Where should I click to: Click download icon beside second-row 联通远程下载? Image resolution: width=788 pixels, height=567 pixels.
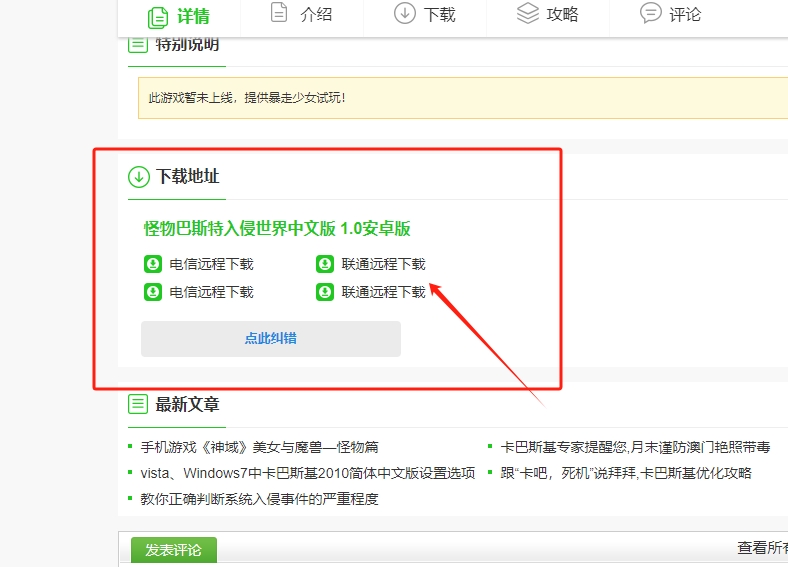325,293
